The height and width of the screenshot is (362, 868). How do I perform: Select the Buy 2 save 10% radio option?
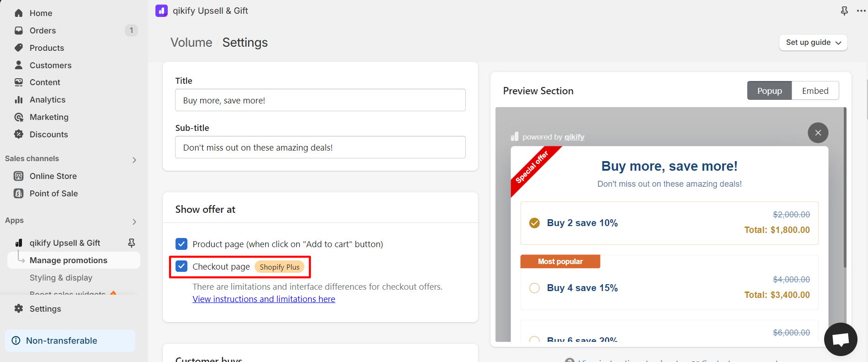tap(534, 223)
